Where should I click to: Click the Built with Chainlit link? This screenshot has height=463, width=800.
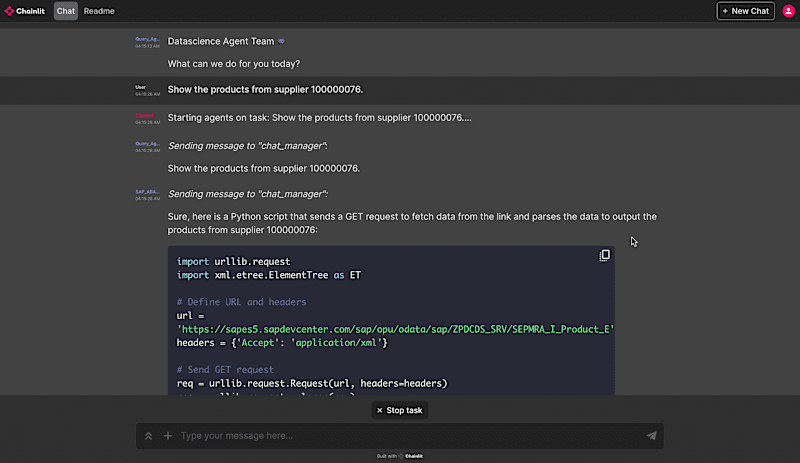click(399, 456)
